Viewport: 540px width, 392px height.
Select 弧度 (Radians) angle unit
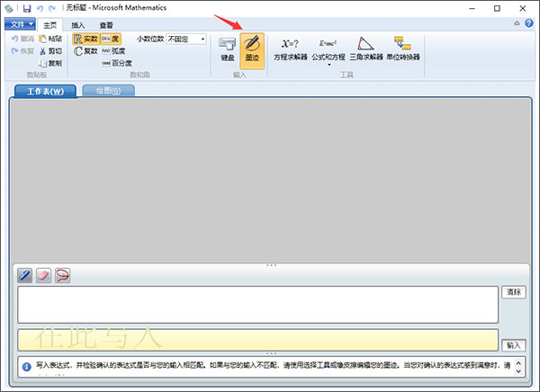click(x=113, y=51)
